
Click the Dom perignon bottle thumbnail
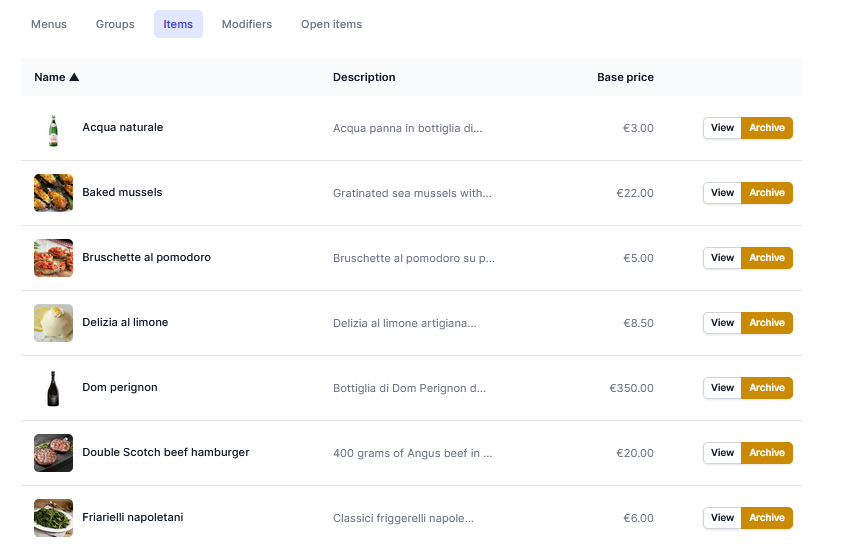pyautogui.click(x=53, y=388)
